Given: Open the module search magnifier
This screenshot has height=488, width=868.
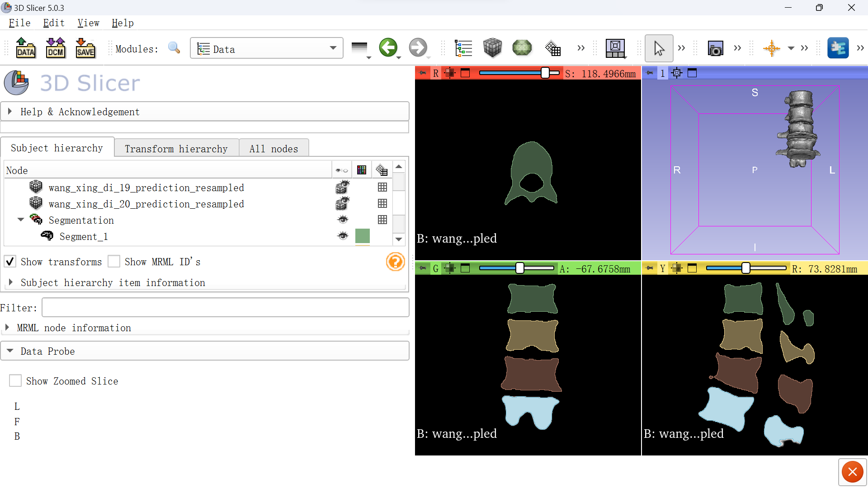Looking at the screenshot, I should coord(174,48).
